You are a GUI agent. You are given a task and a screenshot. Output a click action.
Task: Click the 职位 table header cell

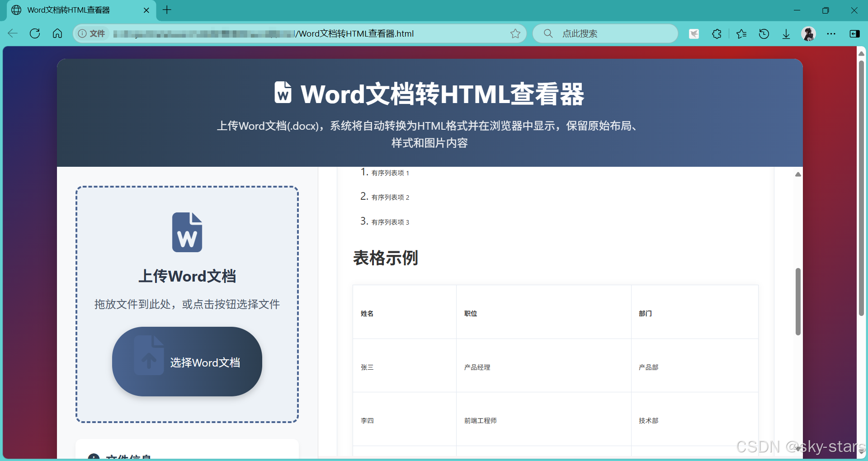tap(544, 312)
